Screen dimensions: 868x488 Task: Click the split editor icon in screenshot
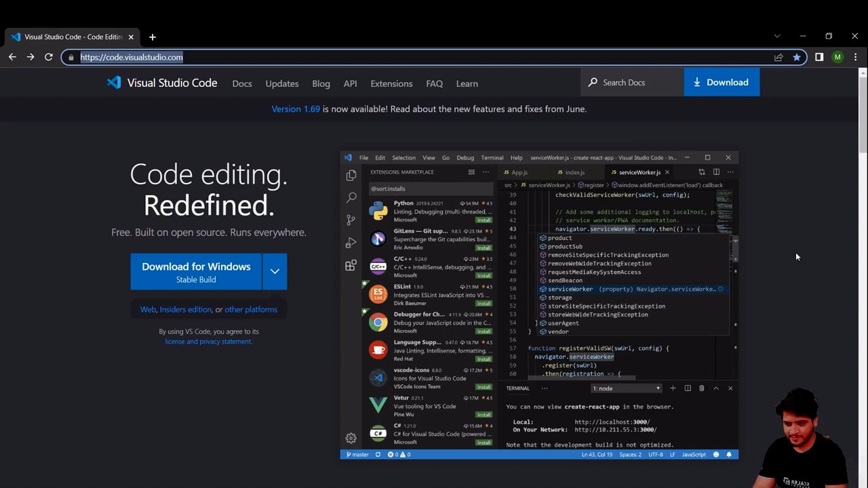coord(716,172)
